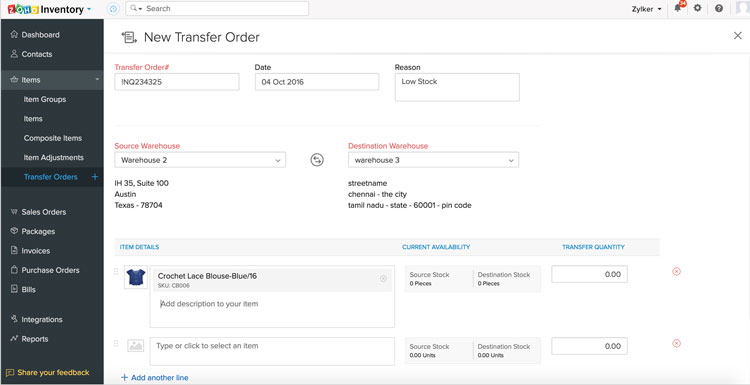Viewport: 750px width, 385px height.
Task: Open Composite Items in sidebar
Action: click(53, 138)
